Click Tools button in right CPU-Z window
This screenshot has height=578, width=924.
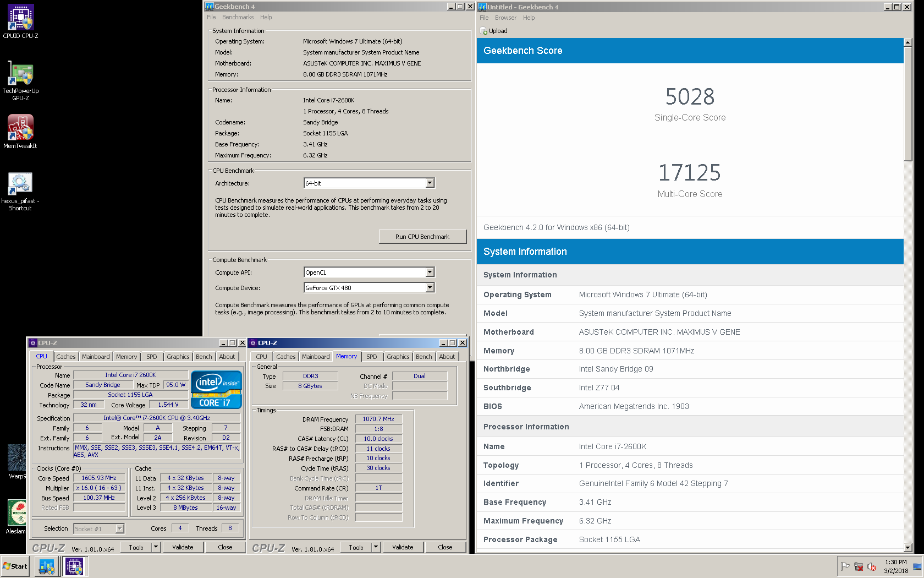356,547
